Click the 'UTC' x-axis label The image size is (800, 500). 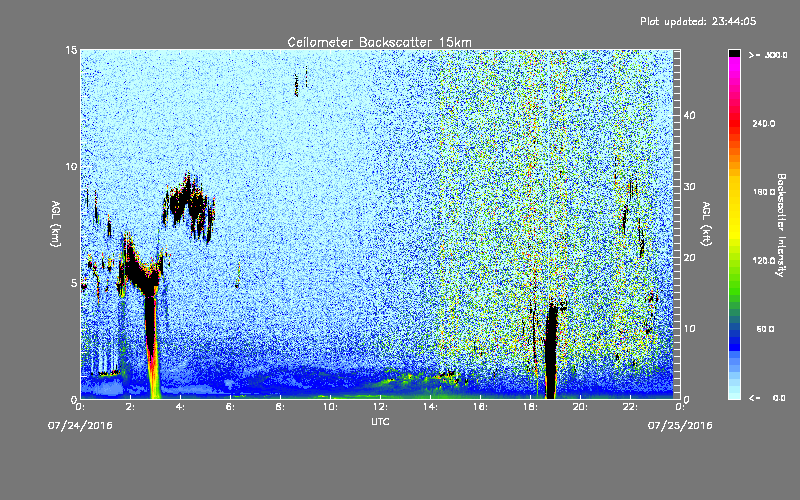click(x=380, y=421)
